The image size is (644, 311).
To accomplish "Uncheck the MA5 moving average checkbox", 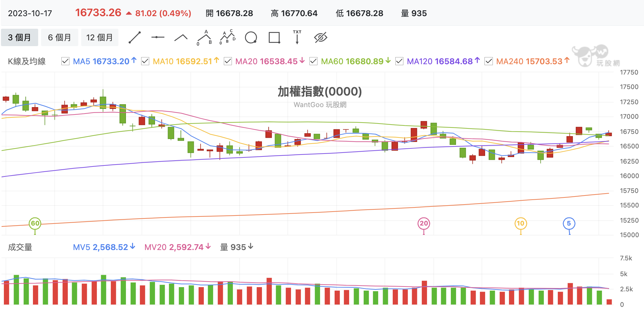I will pyautogui.click(x=65, y=61).
